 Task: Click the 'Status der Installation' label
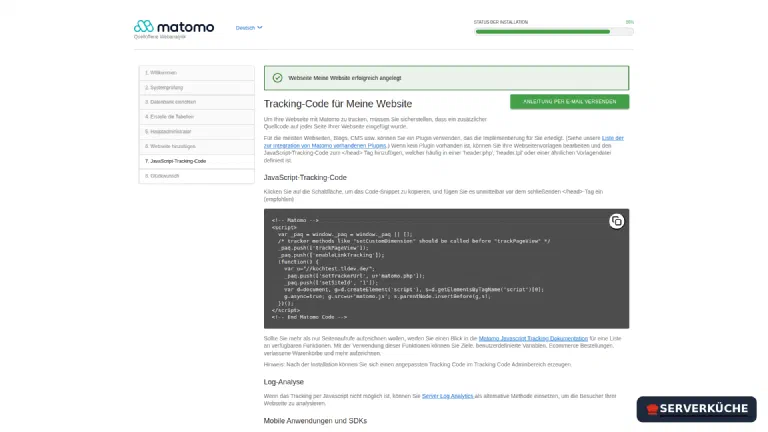pyautogui.click(x=501, y=23)
